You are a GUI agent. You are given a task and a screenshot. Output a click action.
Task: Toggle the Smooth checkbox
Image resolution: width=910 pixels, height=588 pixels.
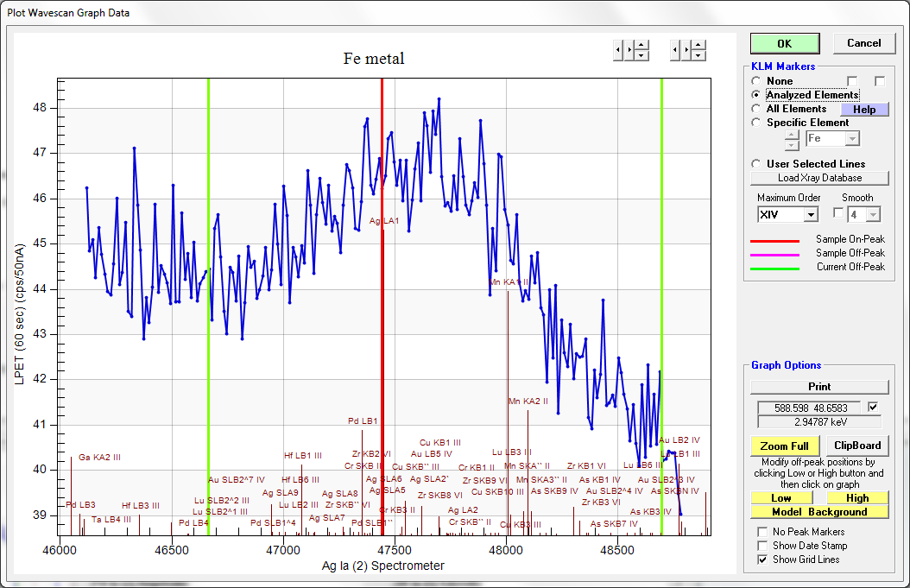pyautogui.click(x=838, y=213)
